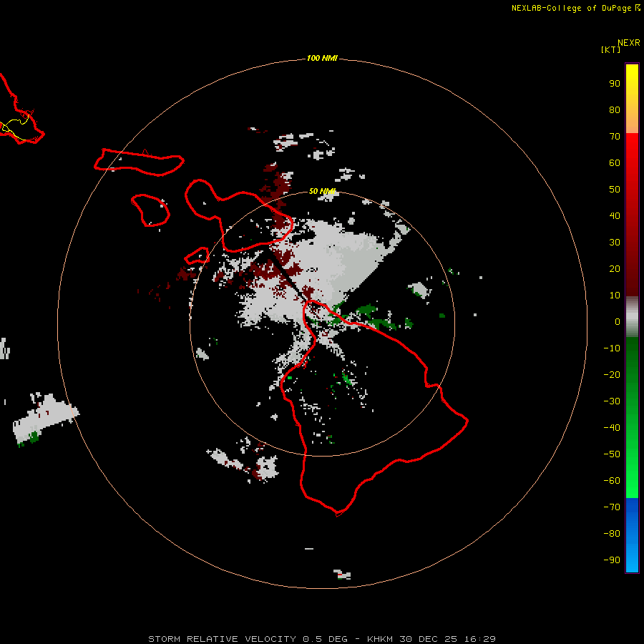The width and height of the screenshot is (644, 644).
Task: Click the 20 value on the velocity scale
Action: 615,269
